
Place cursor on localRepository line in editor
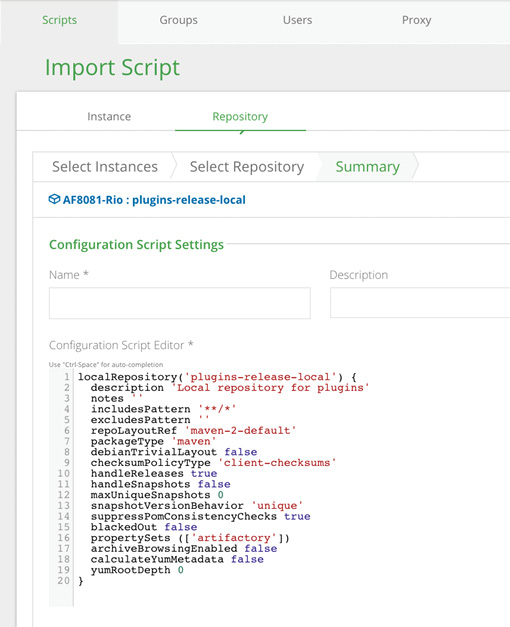(x=217, y=377)
